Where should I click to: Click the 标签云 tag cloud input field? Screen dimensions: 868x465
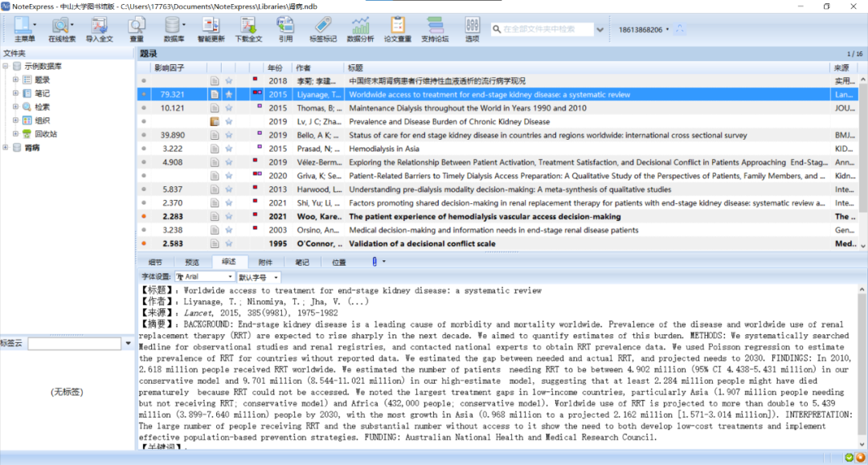tap(75, 344)
